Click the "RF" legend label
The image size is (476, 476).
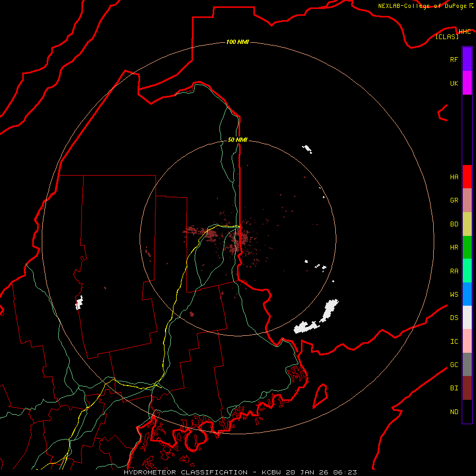click(x=454, y=59)
